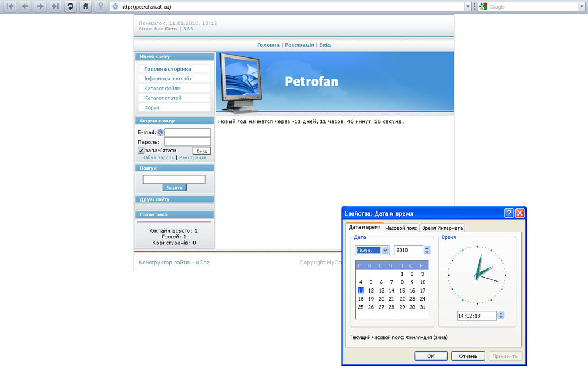This screenshot has height=377, width=588.
Task: Open the Время Интернета tab
Action: (x=442, y=228)
